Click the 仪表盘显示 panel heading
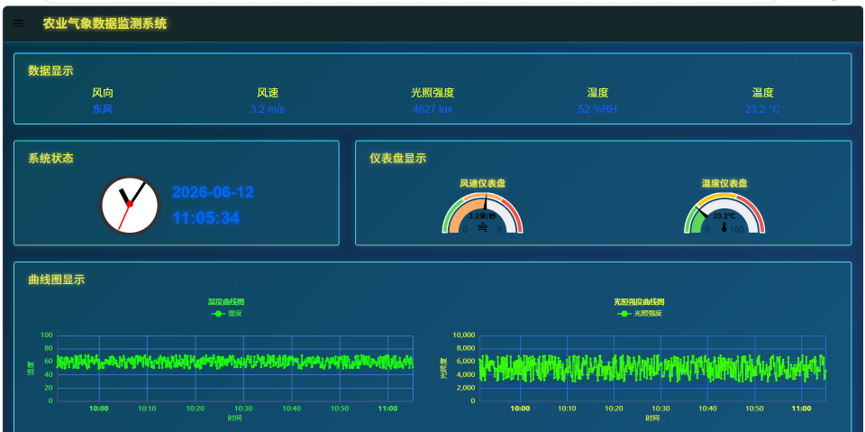Image resolution: width=865 pixels, height=432 pixels. pos(398,158)
